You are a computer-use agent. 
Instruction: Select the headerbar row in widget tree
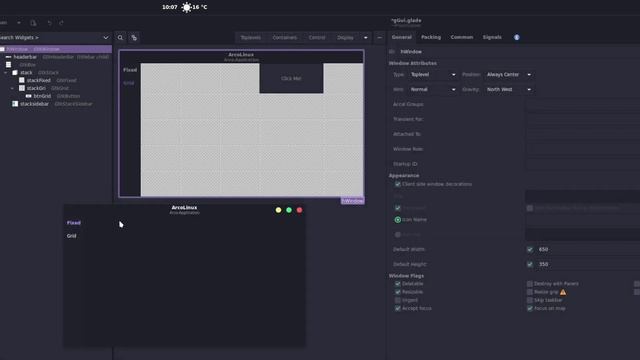[56, 57]
